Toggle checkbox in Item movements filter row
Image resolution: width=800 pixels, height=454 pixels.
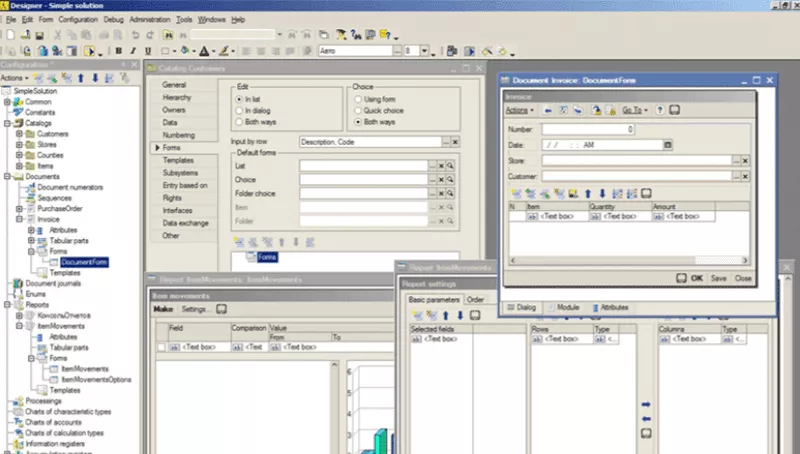161,347
